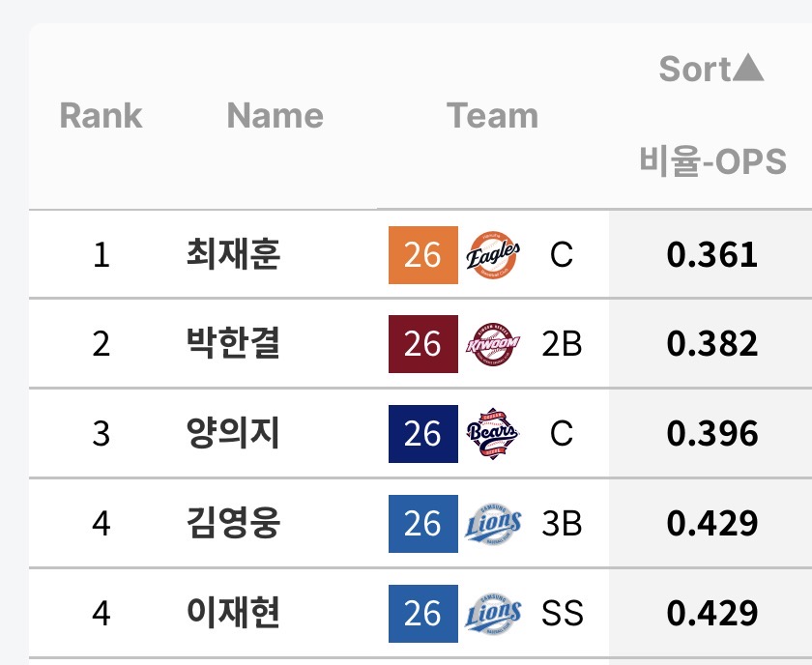Image resolution: width=812 pixels, height=665 pixels.
Task: Click the Kiwoom team logo
Action: click(493, 344)
